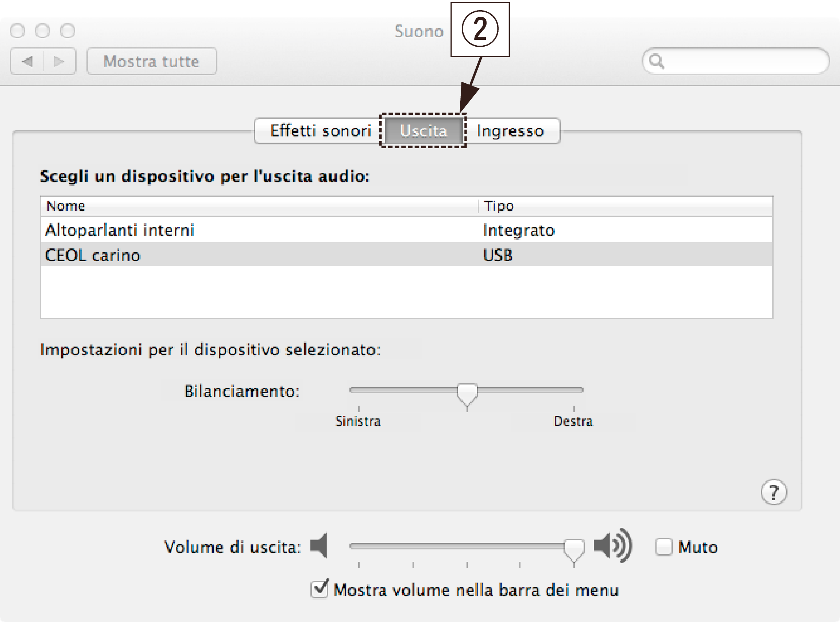Click the forward navigation arrow
This screenshot has width=840, height=622.
(59, 61)
